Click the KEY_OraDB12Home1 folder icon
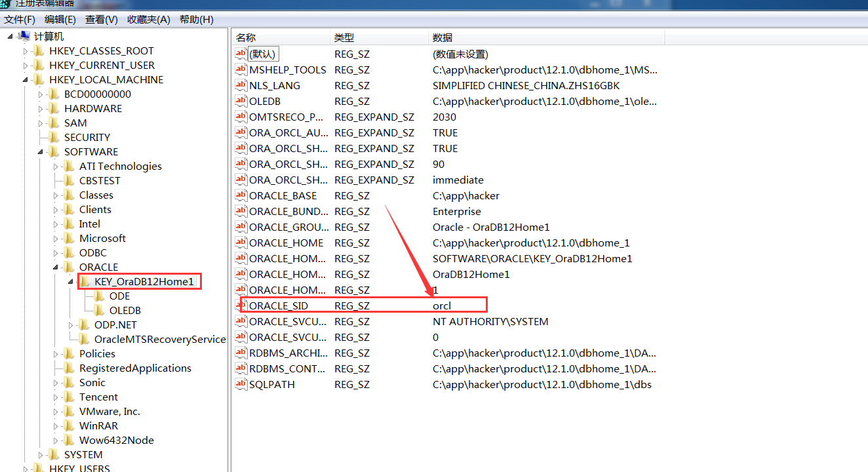 85,281
